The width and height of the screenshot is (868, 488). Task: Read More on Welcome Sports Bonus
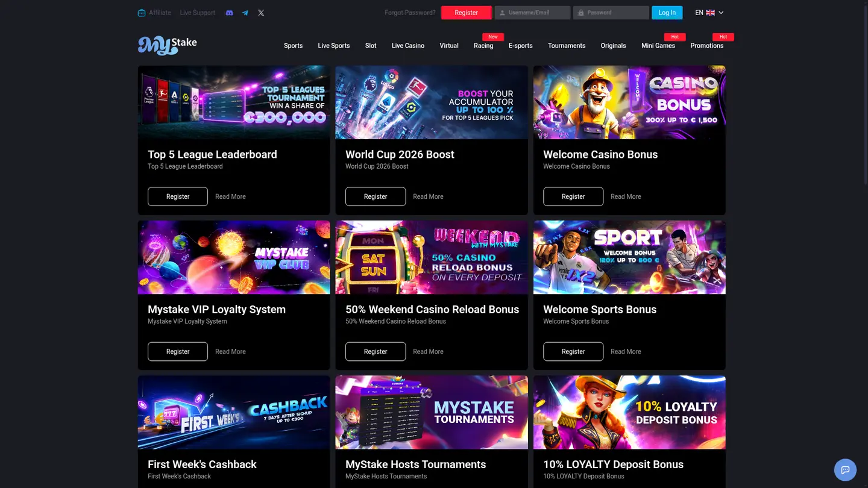[626, 351]
